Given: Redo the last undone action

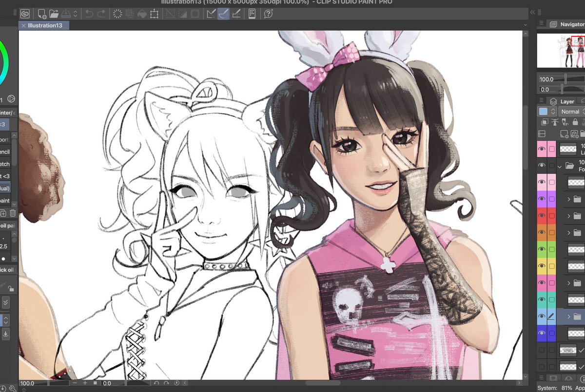Looking at the screenshot, I should [x=101, y=14].
